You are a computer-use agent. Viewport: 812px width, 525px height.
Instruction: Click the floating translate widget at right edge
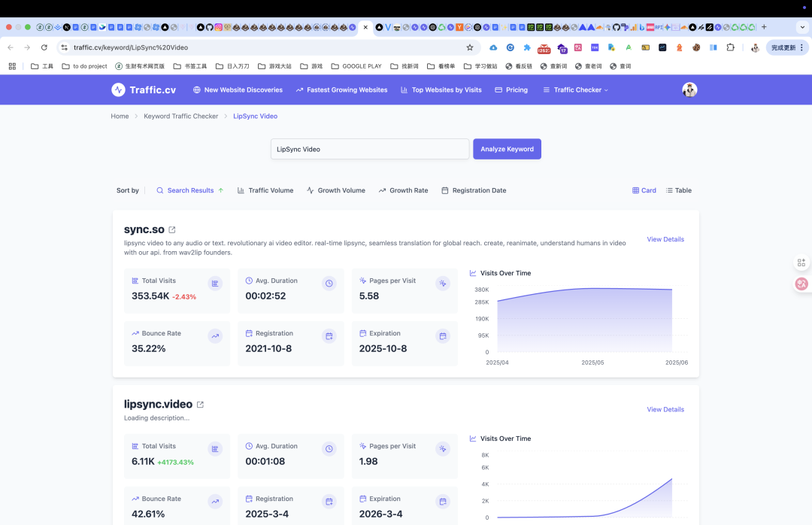tap(801, 284)
